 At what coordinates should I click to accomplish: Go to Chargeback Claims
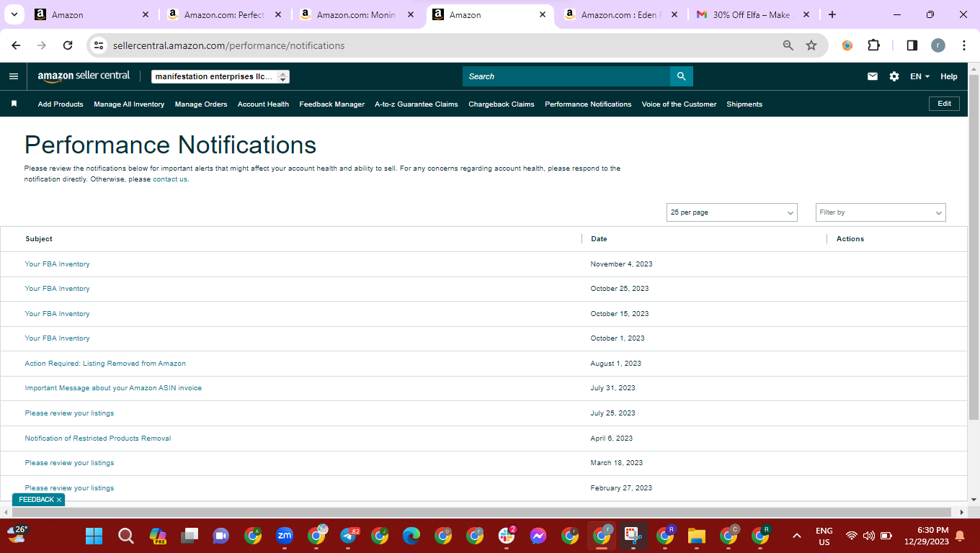pyautogui.click(x=502, y=104)
